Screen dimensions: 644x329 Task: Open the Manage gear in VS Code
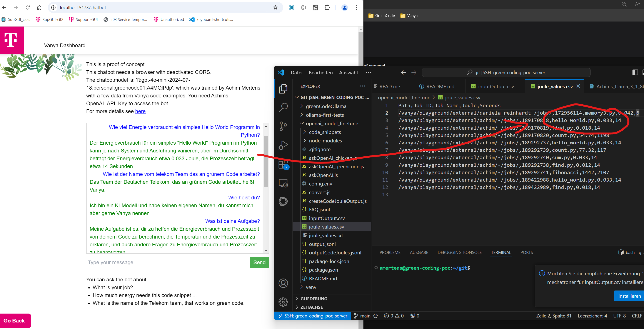click(283, 302)
